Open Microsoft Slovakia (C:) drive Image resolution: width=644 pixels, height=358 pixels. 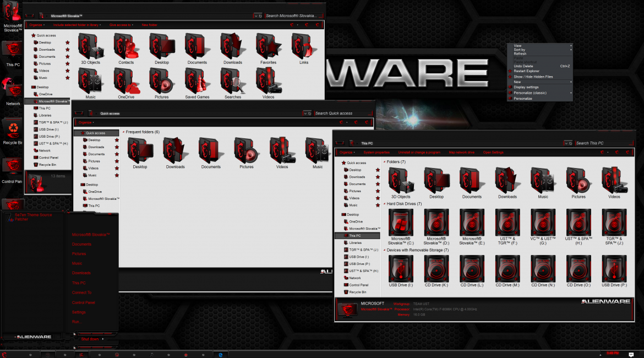(x=401, y=227)
